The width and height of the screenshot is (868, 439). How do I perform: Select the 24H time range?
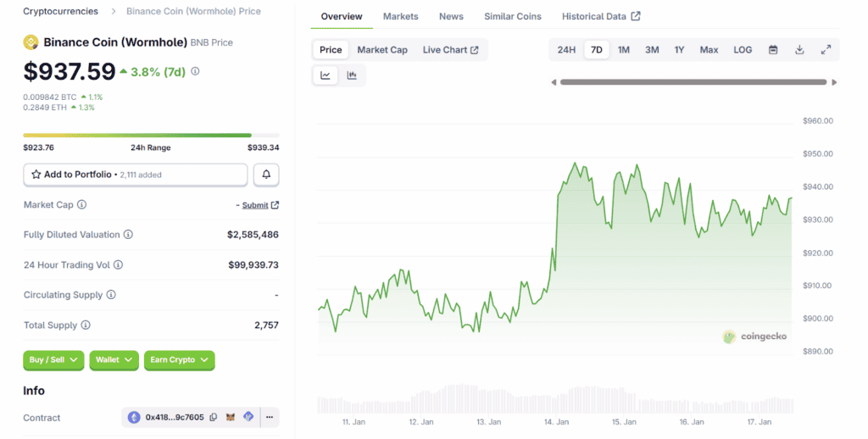tap(566, 50)
